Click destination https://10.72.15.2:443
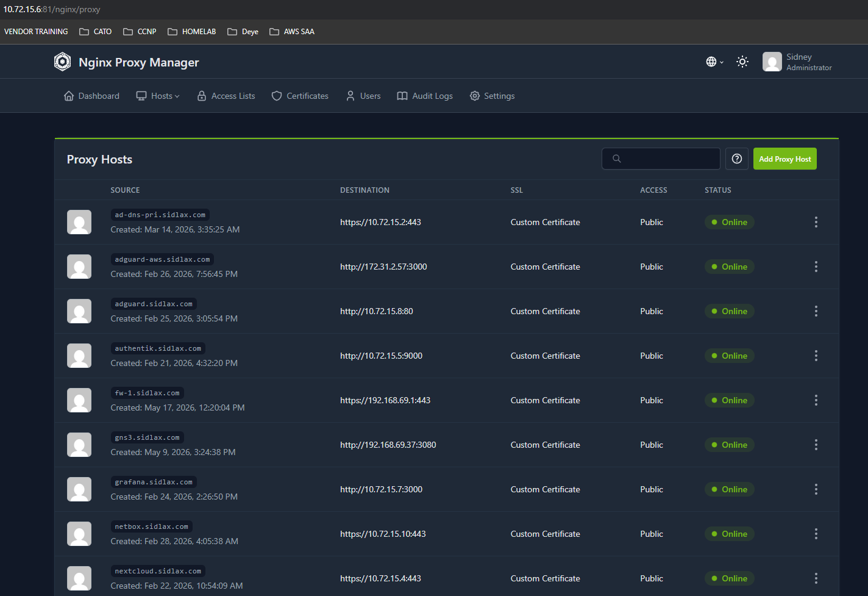 click(x=380, y=222)
